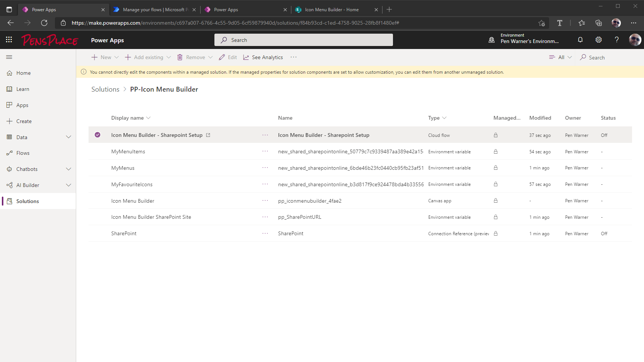
Task: Click the browser address bar URL
Action: pos(235,23)
